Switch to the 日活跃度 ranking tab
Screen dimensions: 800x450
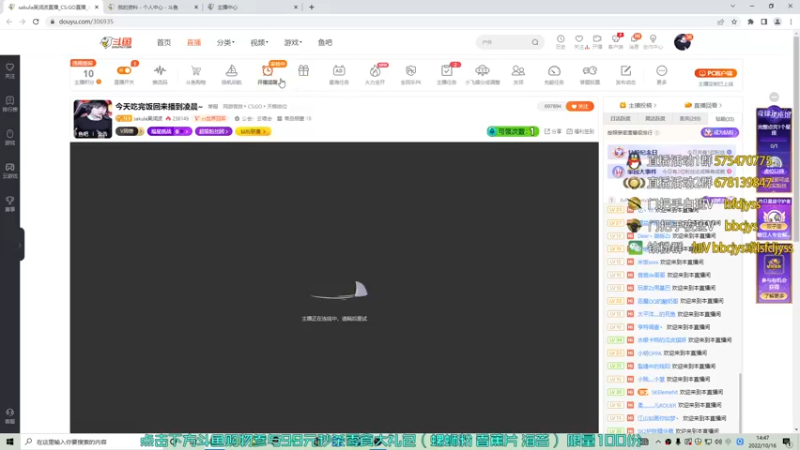pos(620,118)
